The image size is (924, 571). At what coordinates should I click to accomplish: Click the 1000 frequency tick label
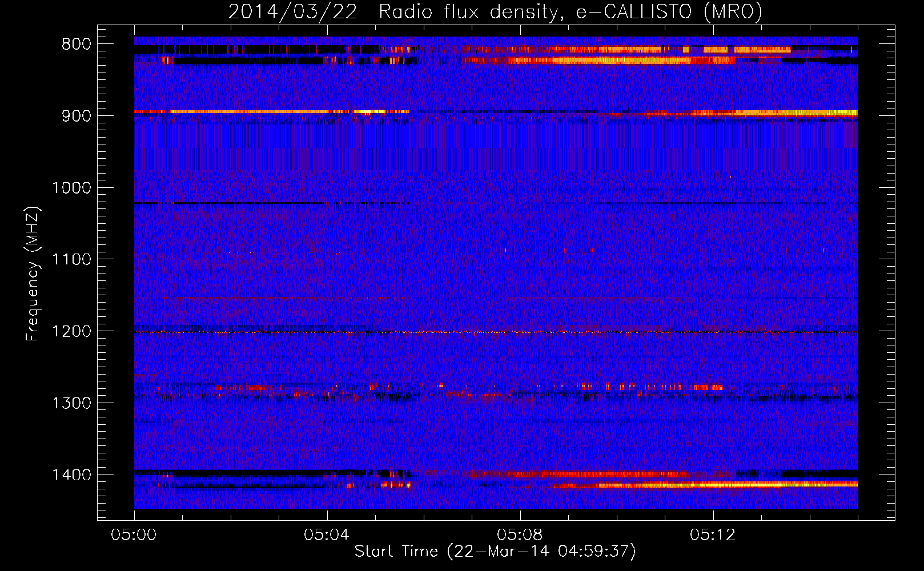pos(71,188)
